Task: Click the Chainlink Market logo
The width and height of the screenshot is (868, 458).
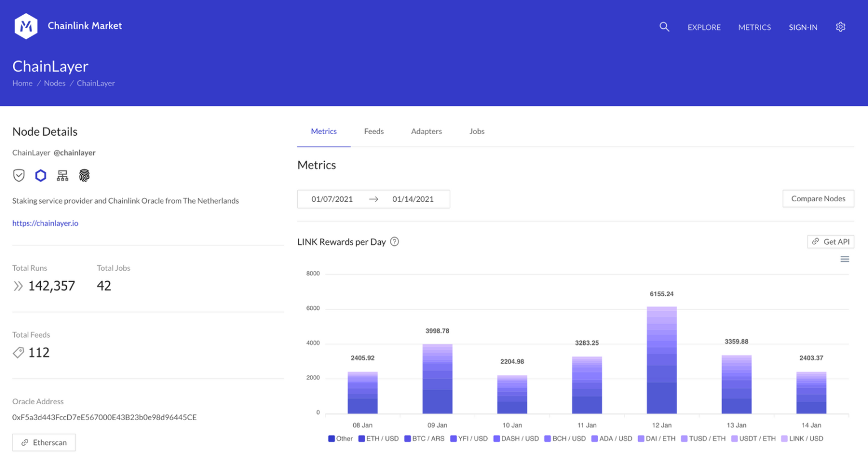Action: click(x=26, y=25)
